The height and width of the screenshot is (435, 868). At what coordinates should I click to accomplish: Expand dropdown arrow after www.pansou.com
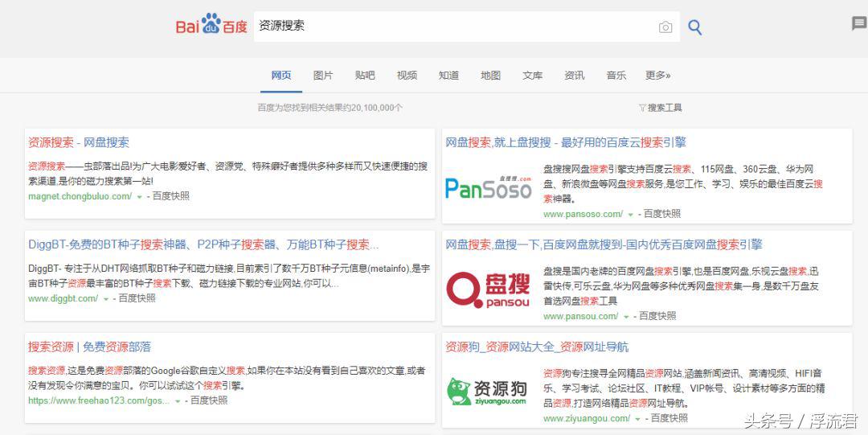626,317
